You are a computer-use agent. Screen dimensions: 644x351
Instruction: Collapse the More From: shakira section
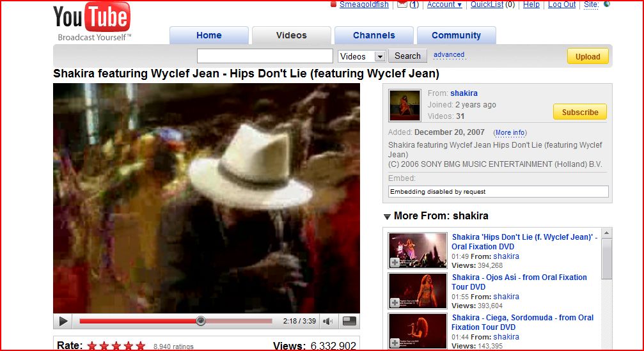coord(387,216)
